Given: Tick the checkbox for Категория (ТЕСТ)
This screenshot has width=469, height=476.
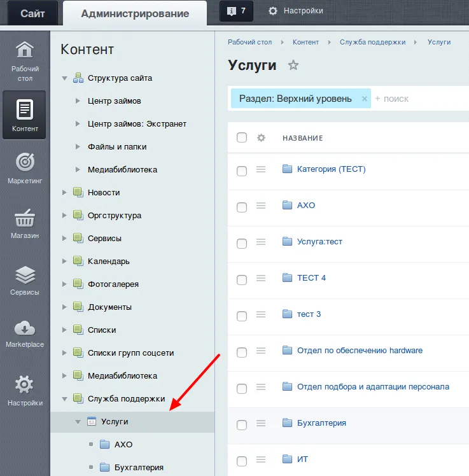Looking at the screenshot, I should tap(242, 171).
